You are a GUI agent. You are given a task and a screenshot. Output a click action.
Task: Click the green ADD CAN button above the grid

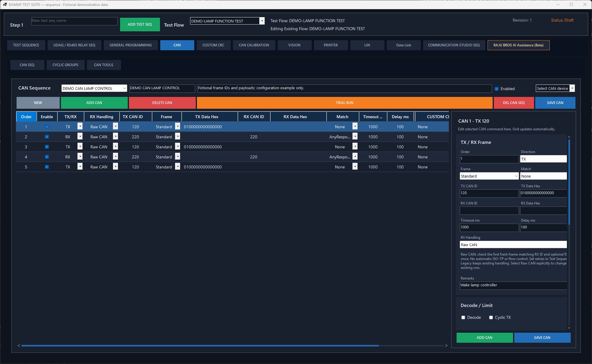[x=94, y=103]
